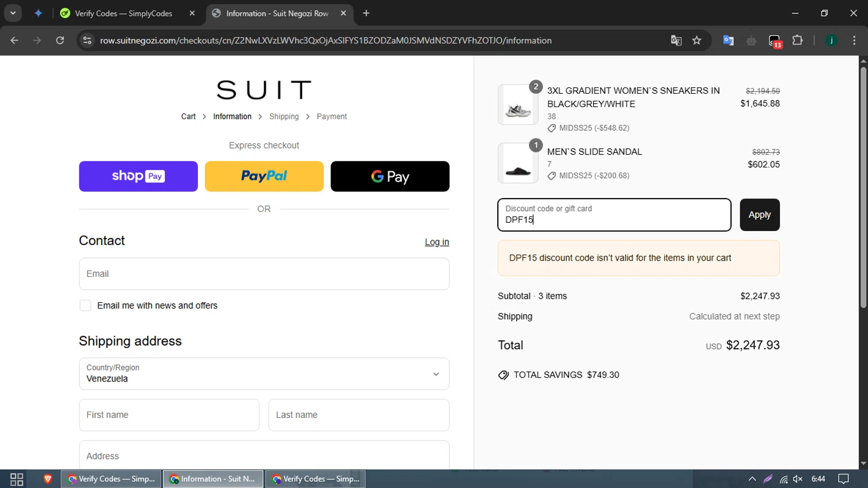868x488 pixels.
Task: Click the Calculated at next step text
Action: [734, 317]
